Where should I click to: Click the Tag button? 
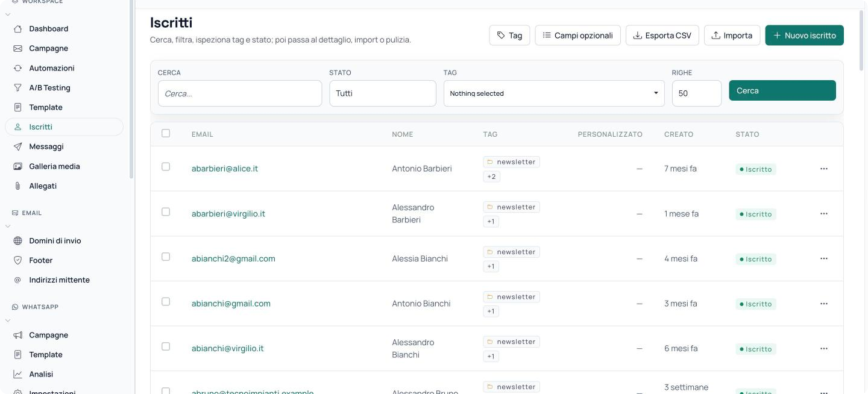click(509, 36)
